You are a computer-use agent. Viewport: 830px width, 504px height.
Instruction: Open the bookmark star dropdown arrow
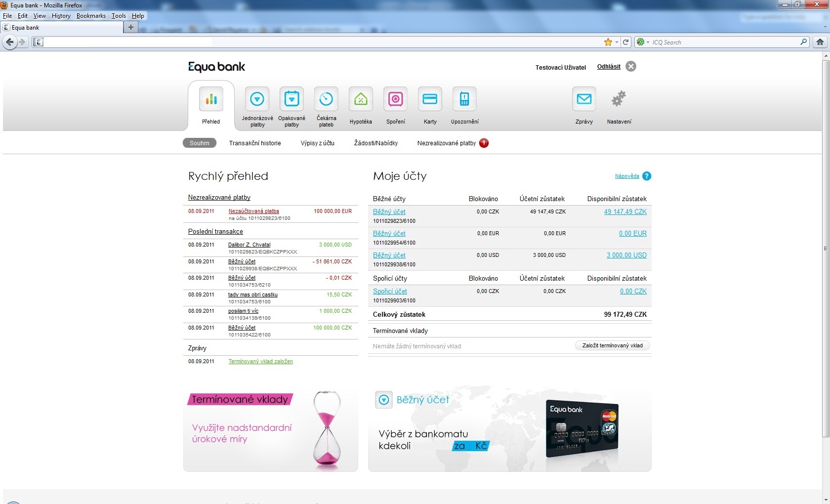[617, 42]
